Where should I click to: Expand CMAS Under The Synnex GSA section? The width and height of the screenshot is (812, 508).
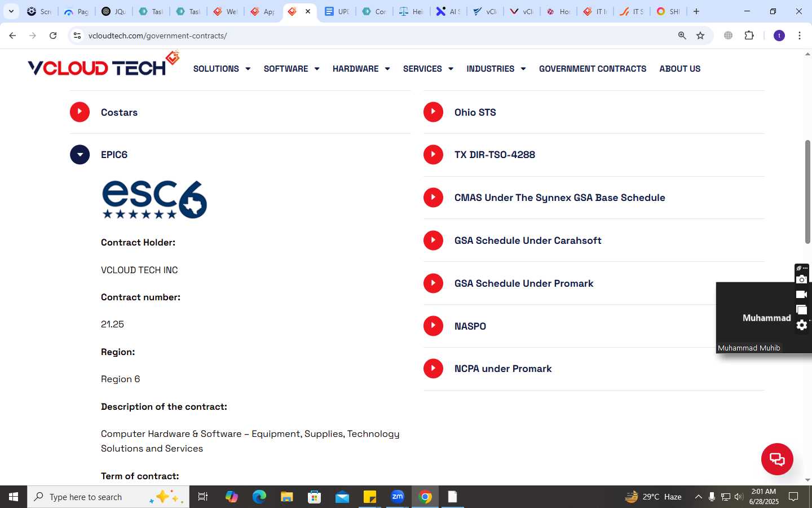coord(594,198)
